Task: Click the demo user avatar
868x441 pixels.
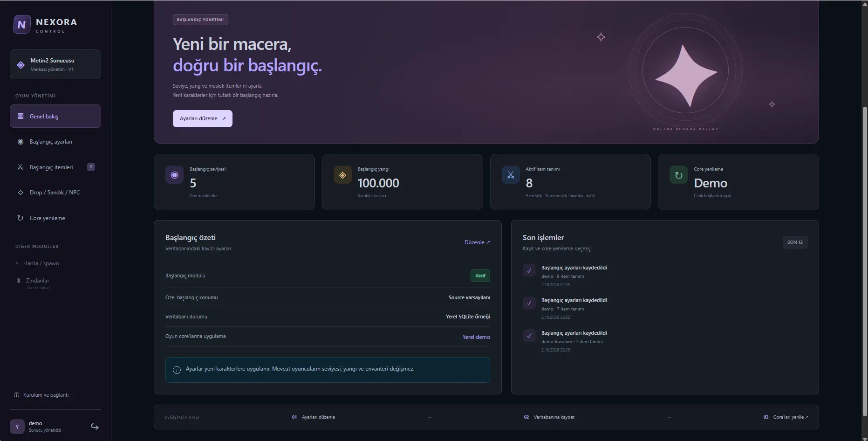Action: pyautogui.click(x=17, y=427)
